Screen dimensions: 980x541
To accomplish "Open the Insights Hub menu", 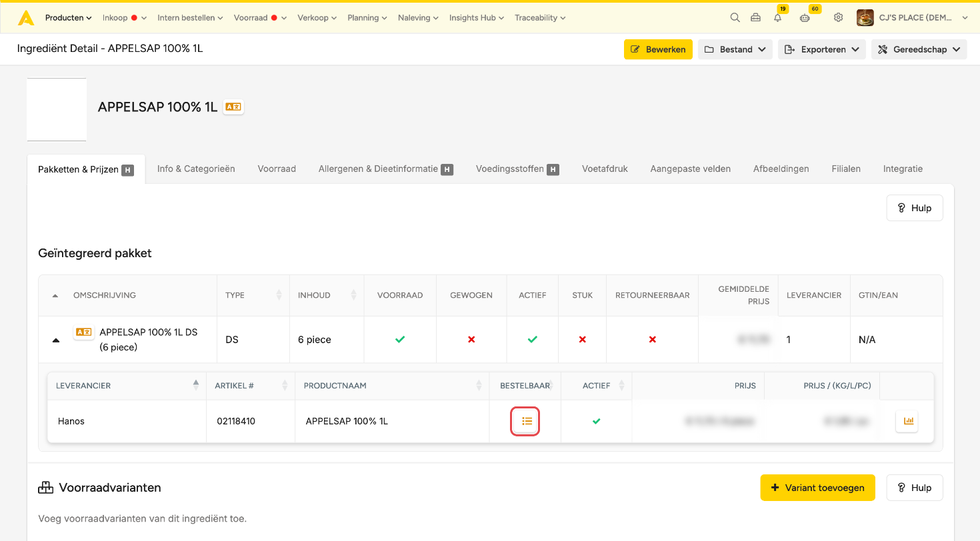I will (x=477, y=18).
